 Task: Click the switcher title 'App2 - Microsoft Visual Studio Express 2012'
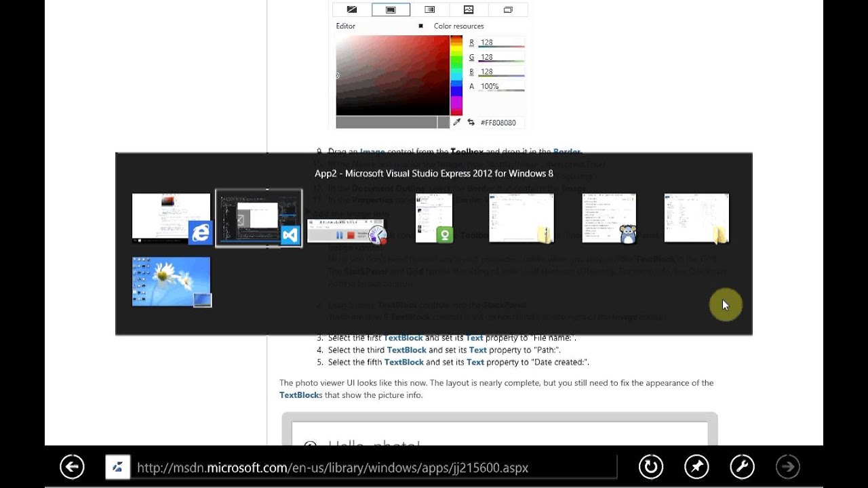click(433, 173)
